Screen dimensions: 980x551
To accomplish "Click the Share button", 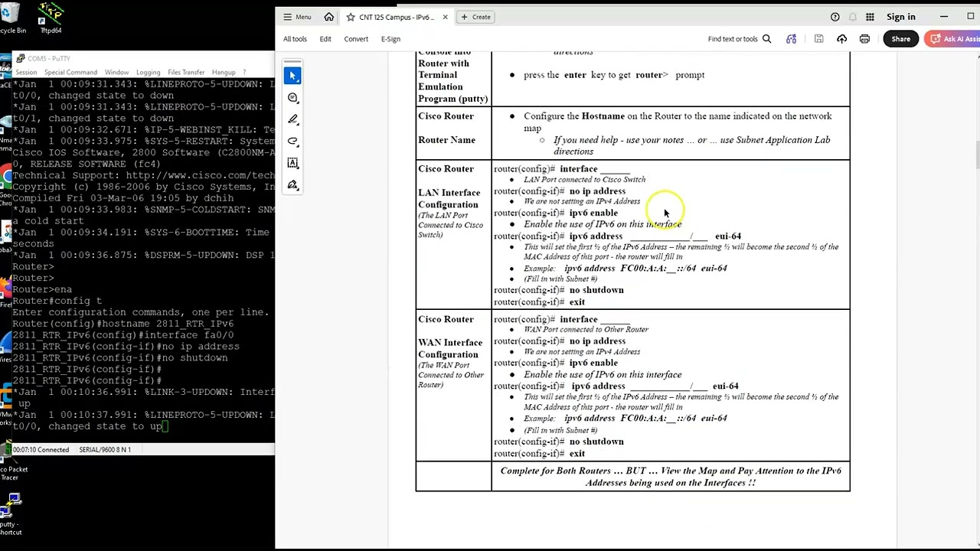I will click(900, 39).
